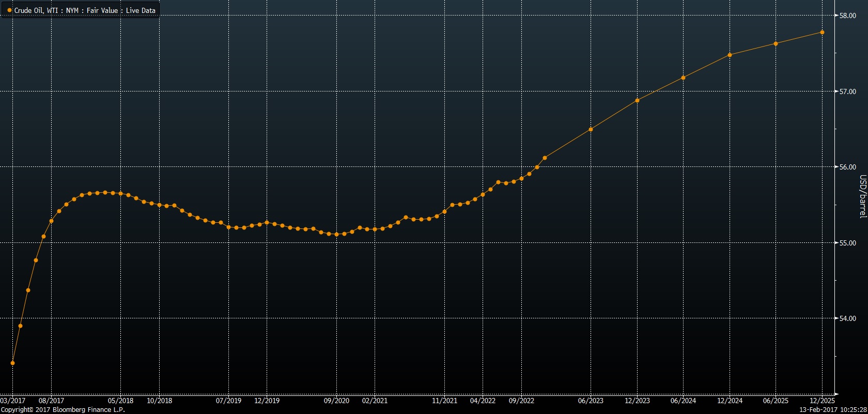Click the 11/2021 x-axis label
Screen dimensions: 868x414
pyautogui.click(x=444, y=401)
